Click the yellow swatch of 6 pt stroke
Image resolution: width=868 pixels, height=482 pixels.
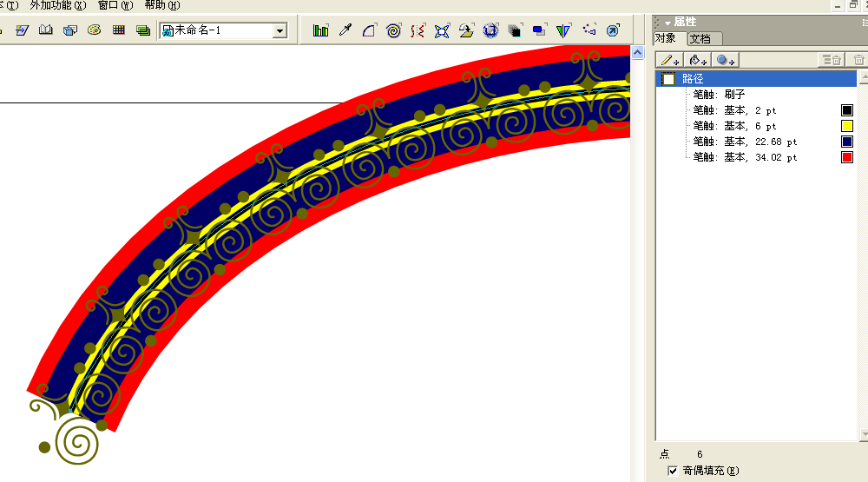point(847,126)
